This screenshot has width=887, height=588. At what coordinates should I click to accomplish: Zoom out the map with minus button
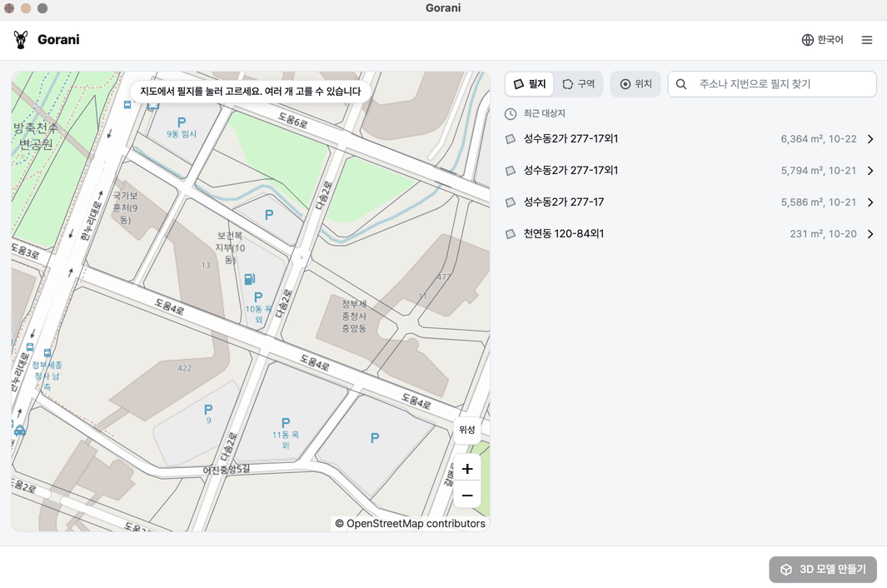467,496
